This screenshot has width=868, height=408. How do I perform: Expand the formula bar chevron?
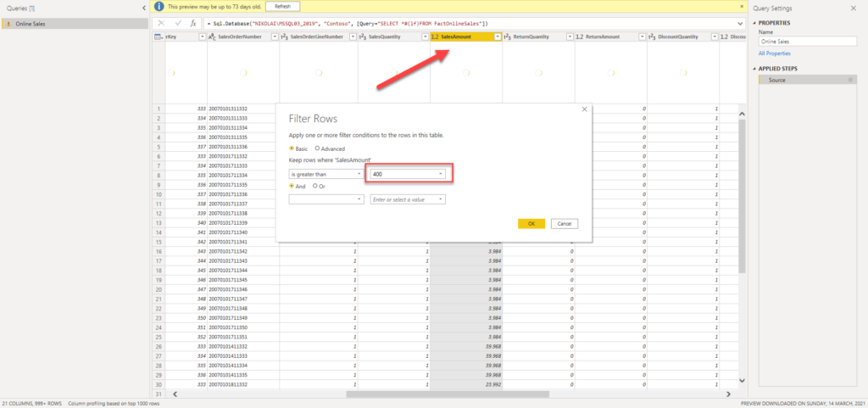[x=741, y=24]
